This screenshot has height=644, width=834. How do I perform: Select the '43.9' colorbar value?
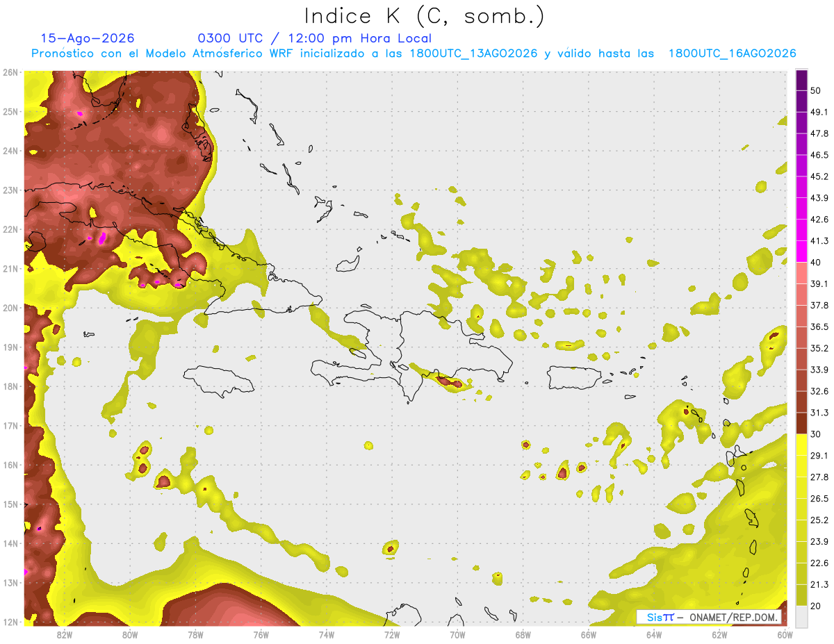[x=819, y=198]
